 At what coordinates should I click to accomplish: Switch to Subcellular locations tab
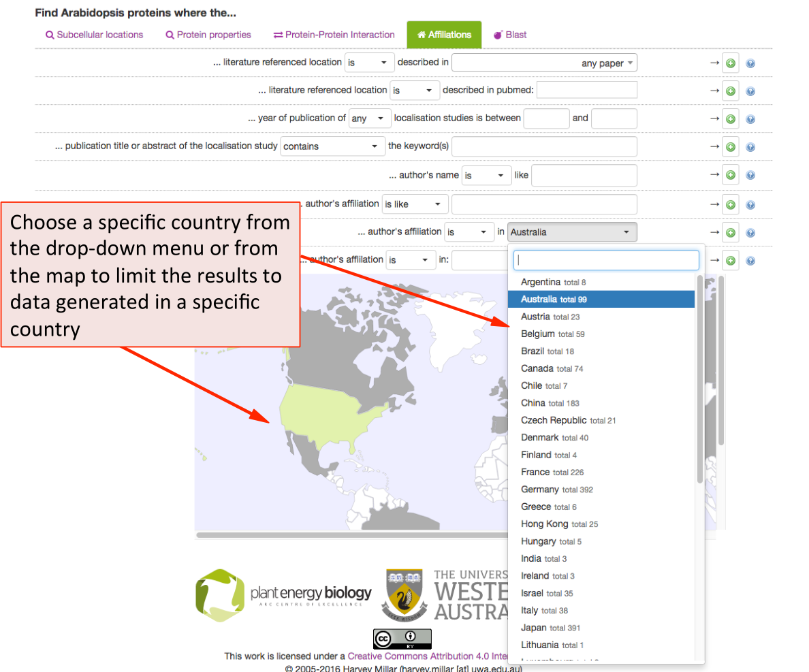point(94,35)
